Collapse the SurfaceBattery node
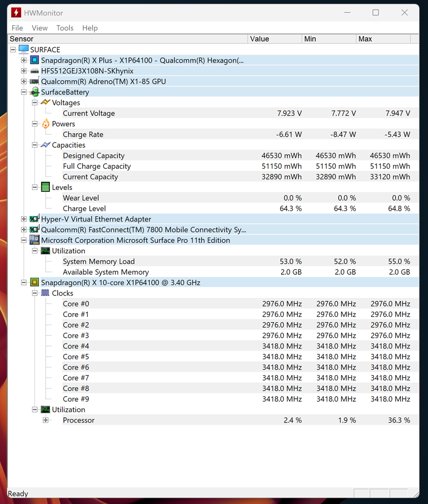 (x=24, y=92)
